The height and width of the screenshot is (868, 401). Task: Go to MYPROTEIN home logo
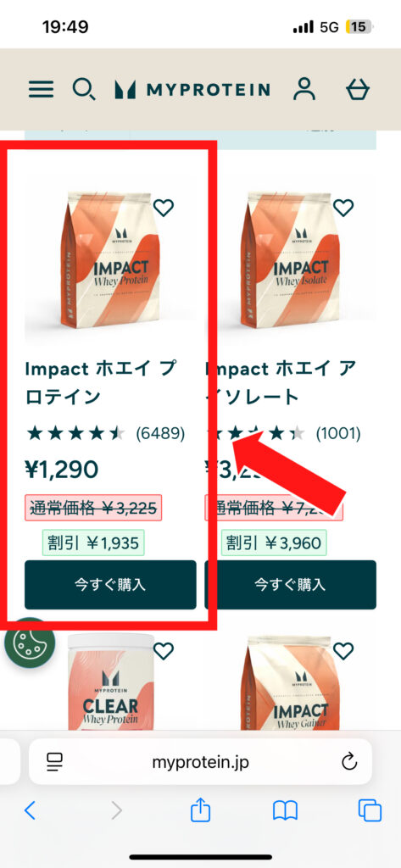coord(192,90)
